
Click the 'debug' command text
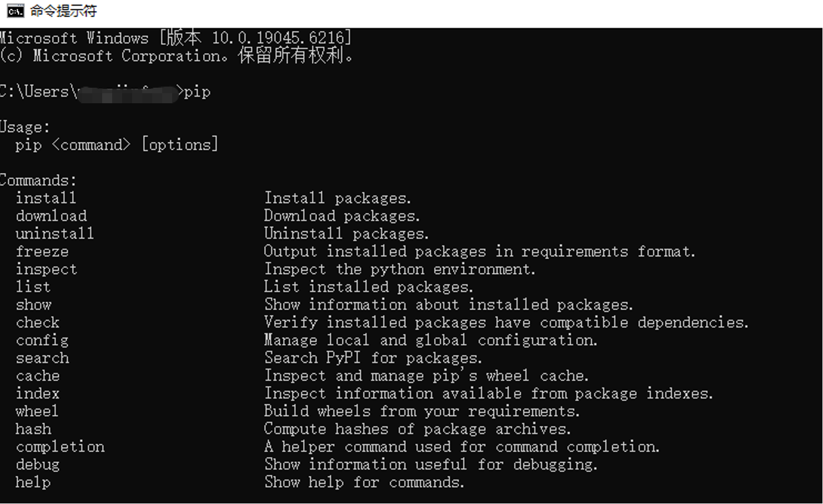point(38,465)
